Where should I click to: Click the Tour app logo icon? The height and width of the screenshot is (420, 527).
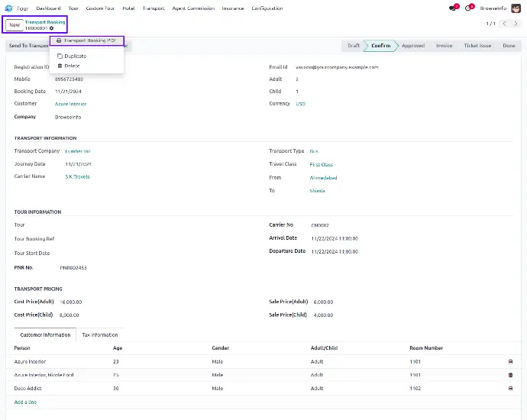[x=8, y=8]
